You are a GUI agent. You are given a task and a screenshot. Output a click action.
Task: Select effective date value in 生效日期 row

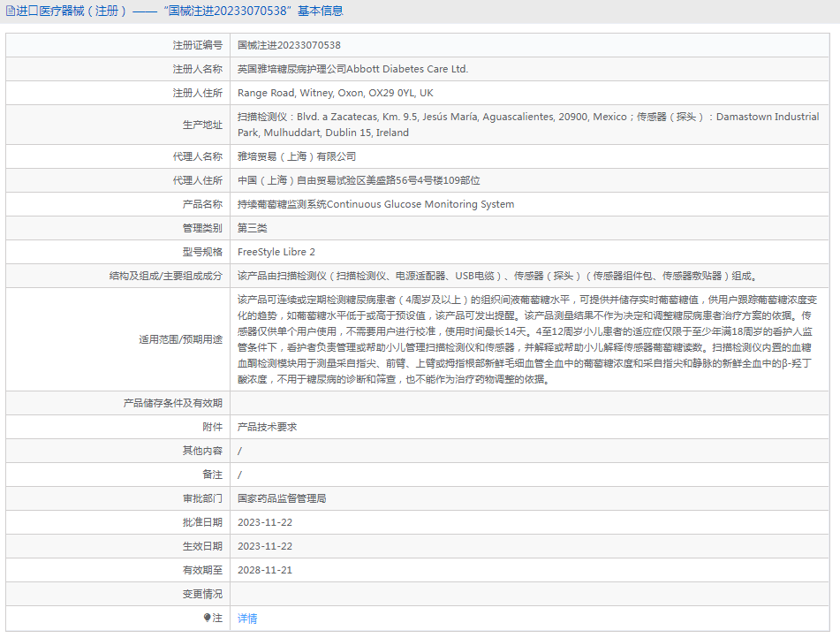click(265, 546)
